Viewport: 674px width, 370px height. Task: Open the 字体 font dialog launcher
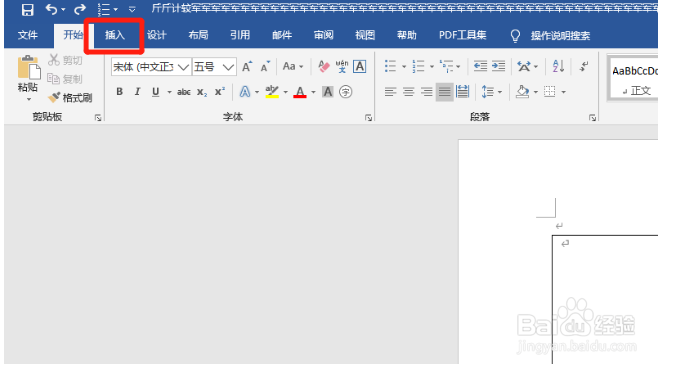coord(368,118)
